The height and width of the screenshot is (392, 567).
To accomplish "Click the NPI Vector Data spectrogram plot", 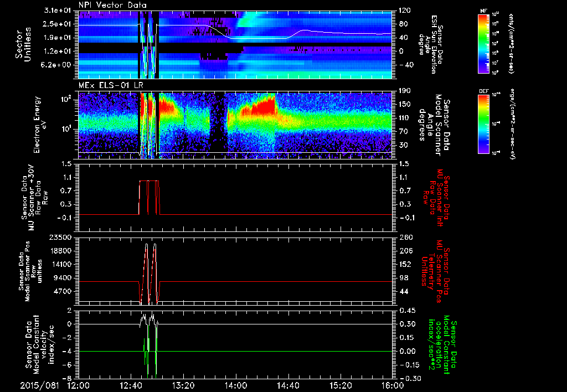I will click(235, 44).
